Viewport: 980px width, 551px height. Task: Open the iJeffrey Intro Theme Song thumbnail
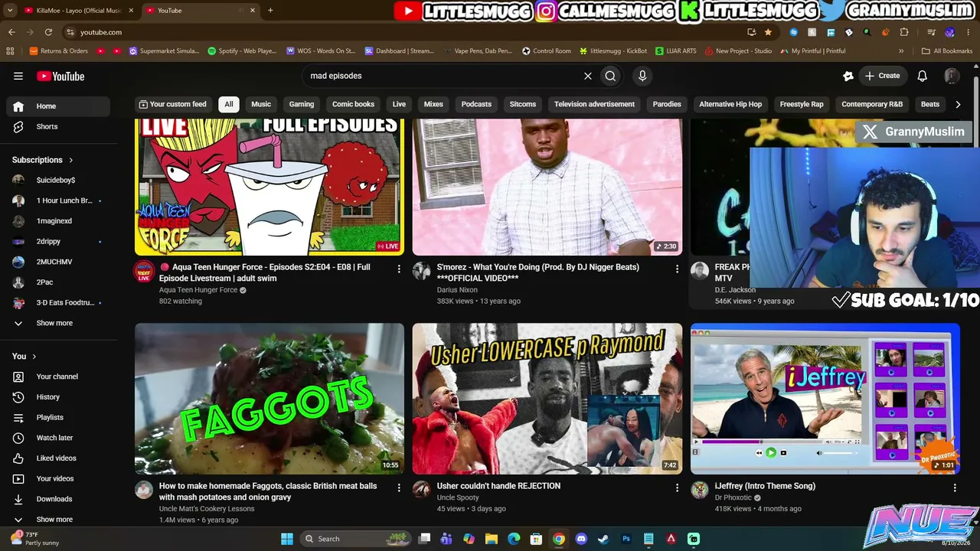click(825, 399)
